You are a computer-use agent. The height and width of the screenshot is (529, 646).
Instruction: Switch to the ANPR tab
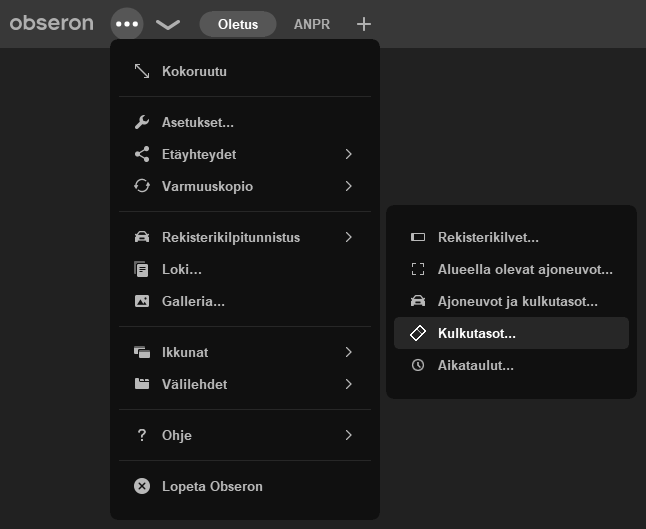pos(312,24)
